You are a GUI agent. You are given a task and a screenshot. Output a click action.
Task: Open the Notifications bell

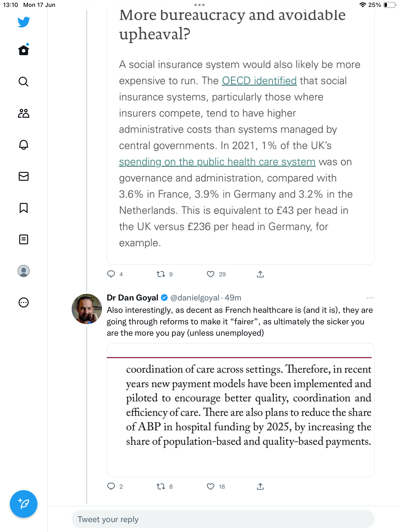[x=24, y=145]
